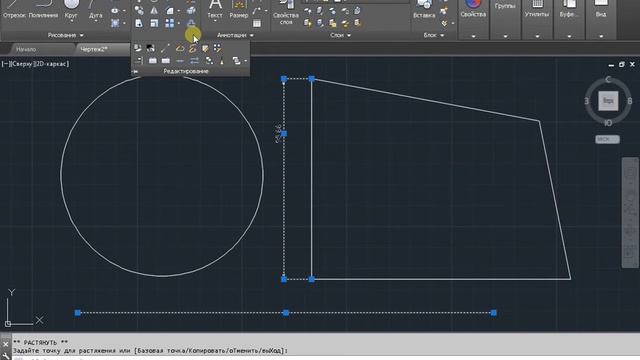Click the [-] viewport control
The image size is (640, 360).
(x=6, y=64)
